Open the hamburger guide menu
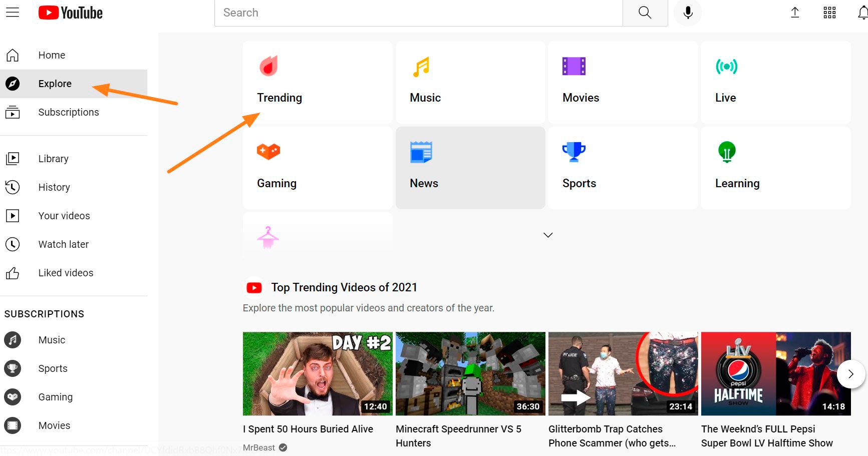The image size is (868, 456). click(x=13, y=13)
